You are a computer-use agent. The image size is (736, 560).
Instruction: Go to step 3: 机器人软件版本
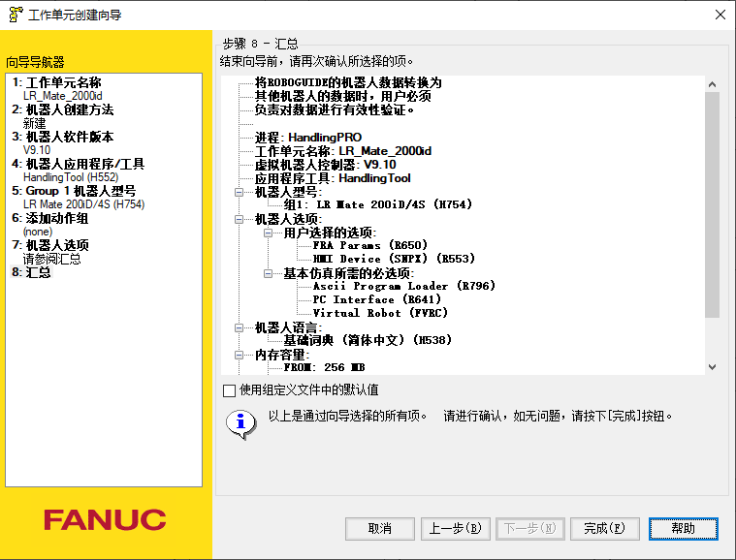tap(63, 137)
